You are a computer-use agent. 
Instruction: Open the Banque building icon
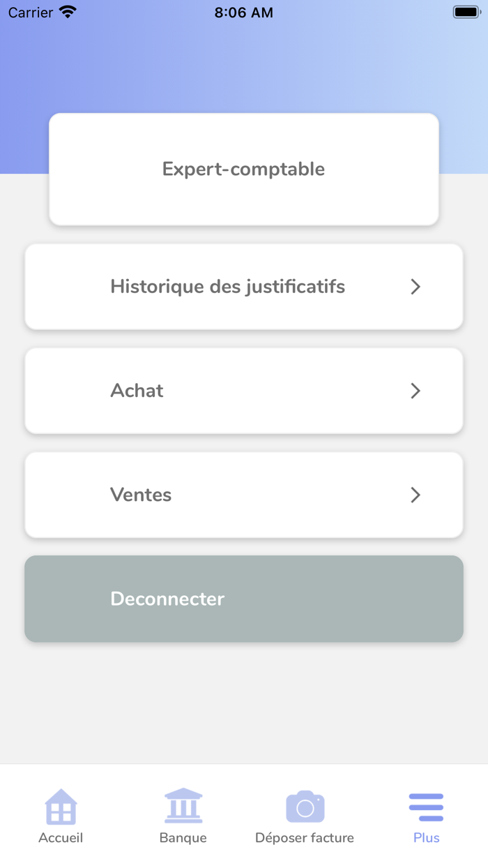(x=183, y=806)
